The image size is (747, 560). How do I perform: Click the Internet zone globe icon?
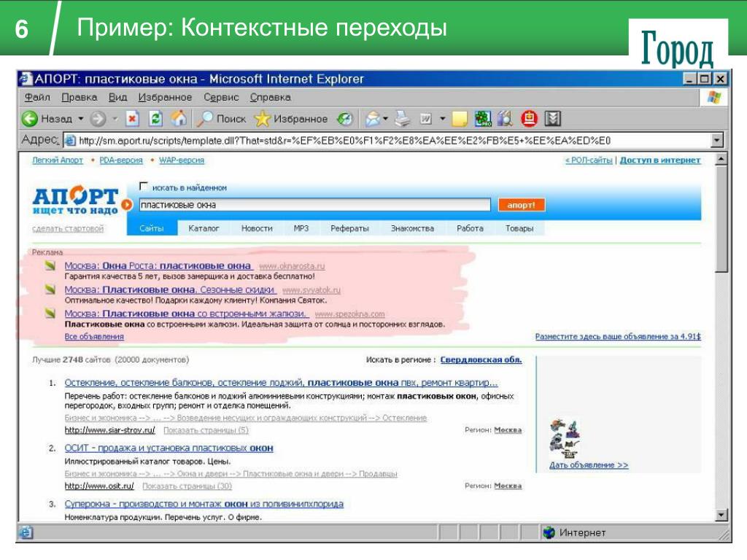[549, 532]
